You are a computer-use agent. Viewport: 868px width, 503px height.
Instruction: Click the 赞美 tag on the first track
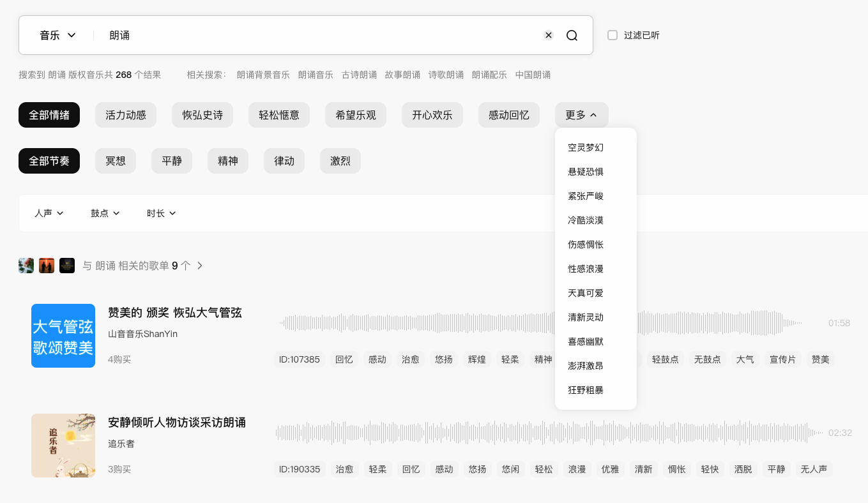[x=821, y=359]
